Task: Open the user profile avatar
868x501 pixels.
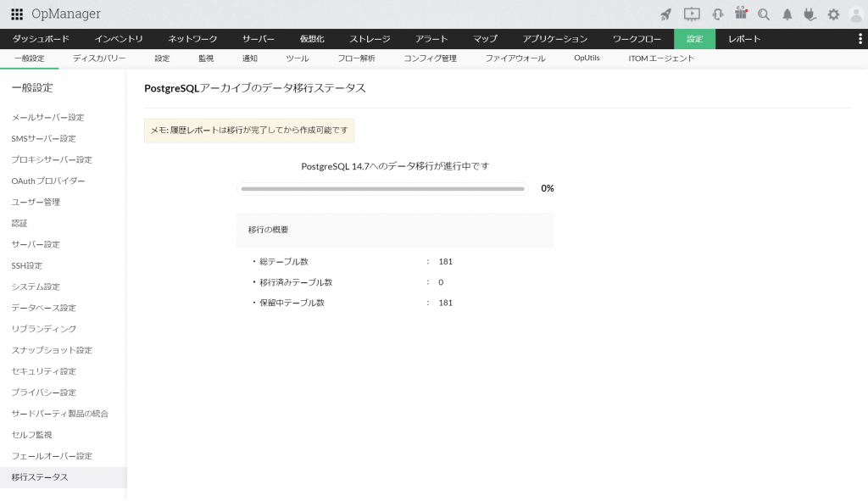Action: pyautogui.click(x=856, y=15)
